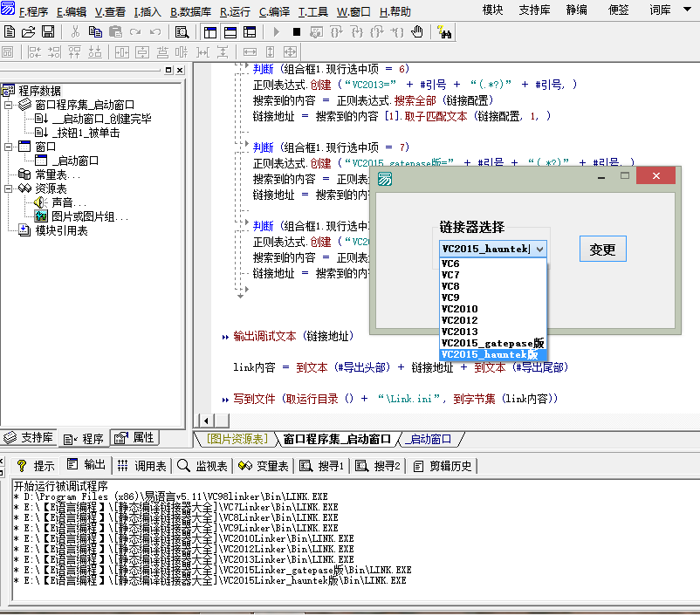
Task: Click the toolbar search magnifier icon
Action: [x=182, y=32]
